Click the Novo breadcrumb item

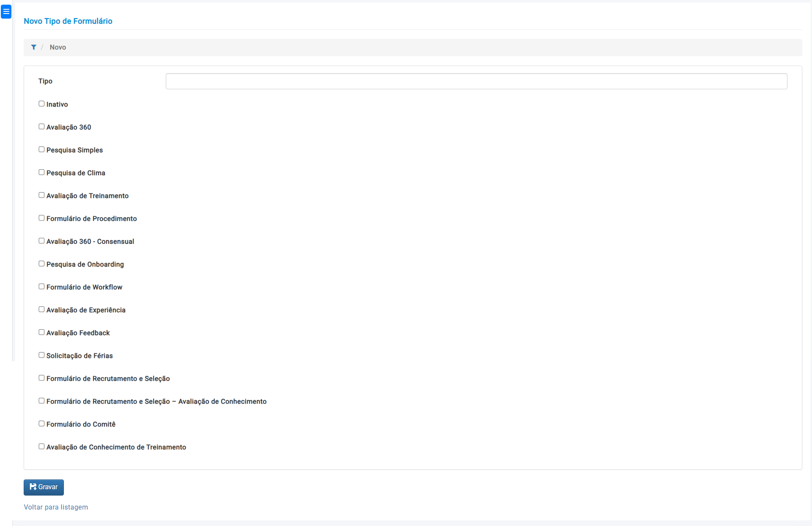pos(58,47)
